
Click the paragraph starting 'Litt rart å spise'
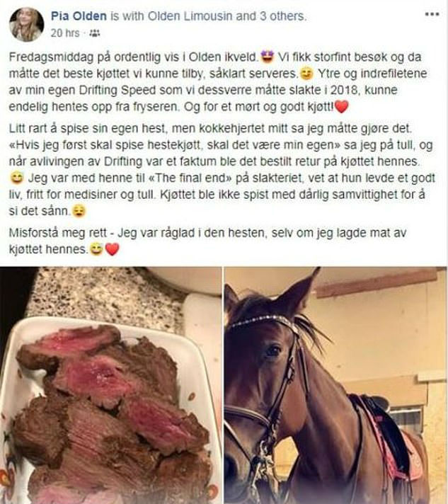(x=222, y=170)
